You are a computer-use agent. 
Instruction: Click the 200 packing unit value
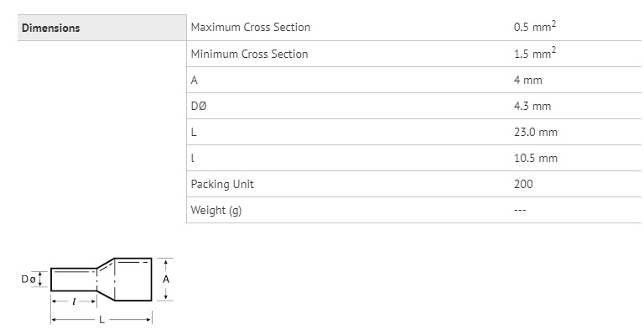click(523, 184)
